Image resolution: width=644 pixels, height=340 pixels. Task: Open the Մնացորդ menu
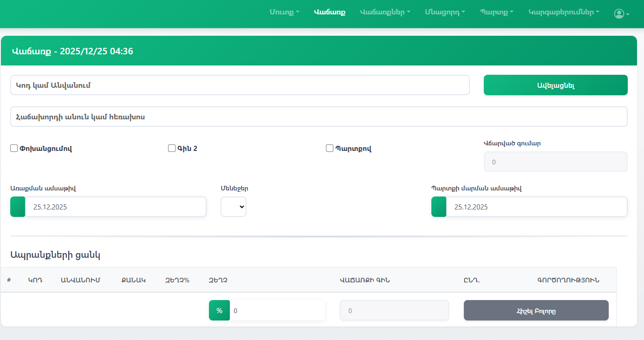click(445, 13)
